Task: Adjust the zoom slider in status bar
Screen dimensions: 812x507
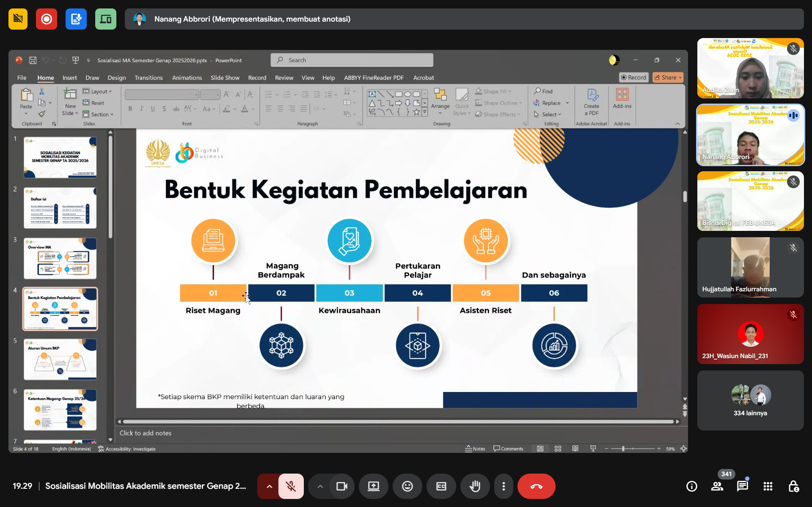Action: [623, 449]
